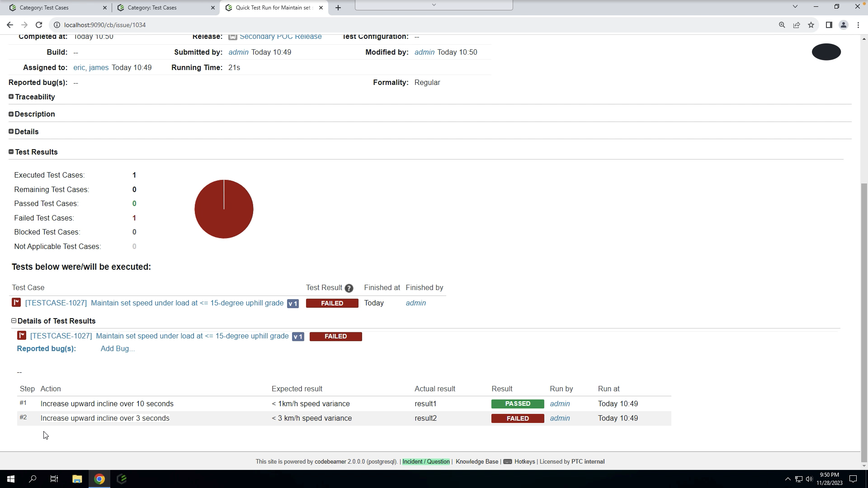Open the Windows Start menu
Screen dimensions: 868x488
pos(11,479)
